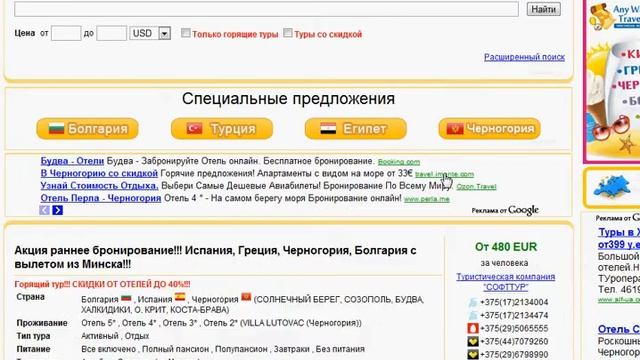The image size is (640, 360).
Task: Select the Болгария special offers button
Action: (x=87, y=129)
